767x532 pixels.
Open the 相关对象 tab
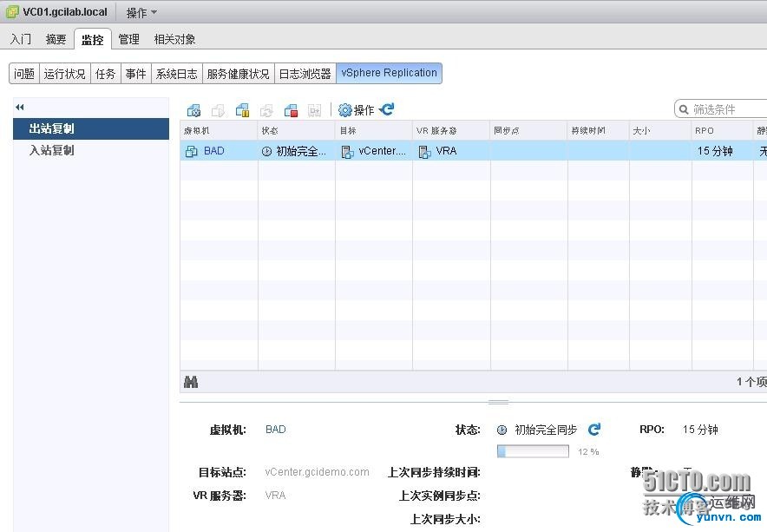coord(174,39)
